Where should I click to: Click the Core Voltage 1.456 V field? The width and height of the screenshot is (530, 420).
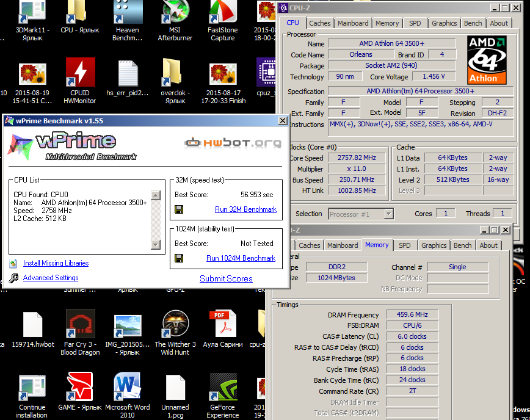click(x=434, y=77)
